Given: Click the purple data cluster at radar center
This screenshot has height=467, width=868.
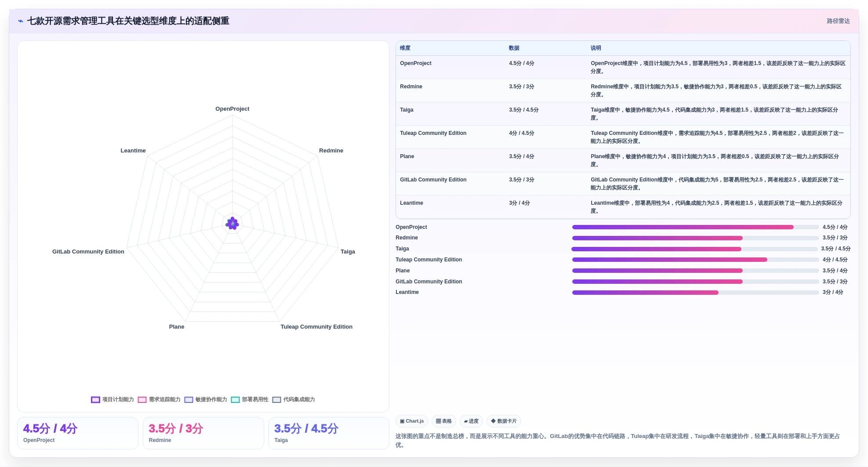Looking at the screenshot, I should click(x=232, y=224).
